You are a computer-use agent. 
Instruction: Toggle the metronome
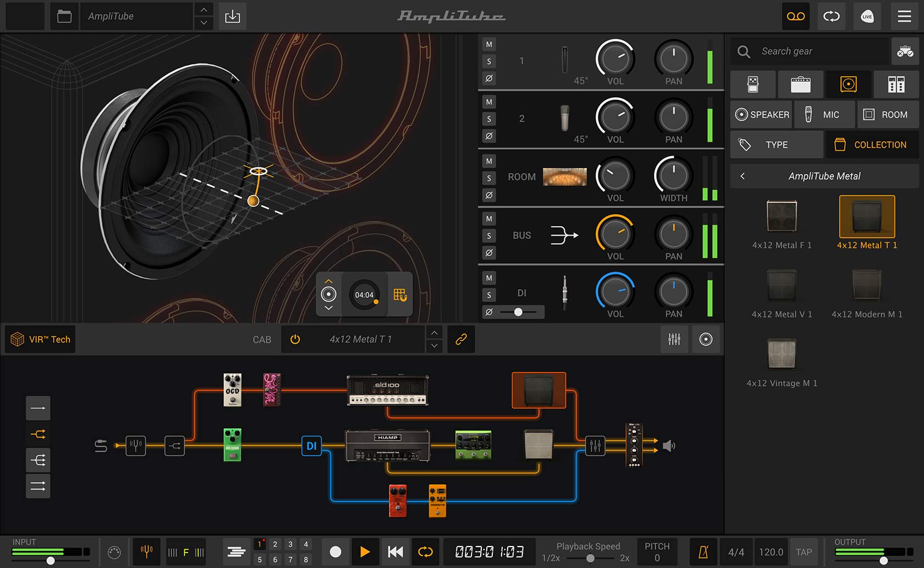(703, 552)
